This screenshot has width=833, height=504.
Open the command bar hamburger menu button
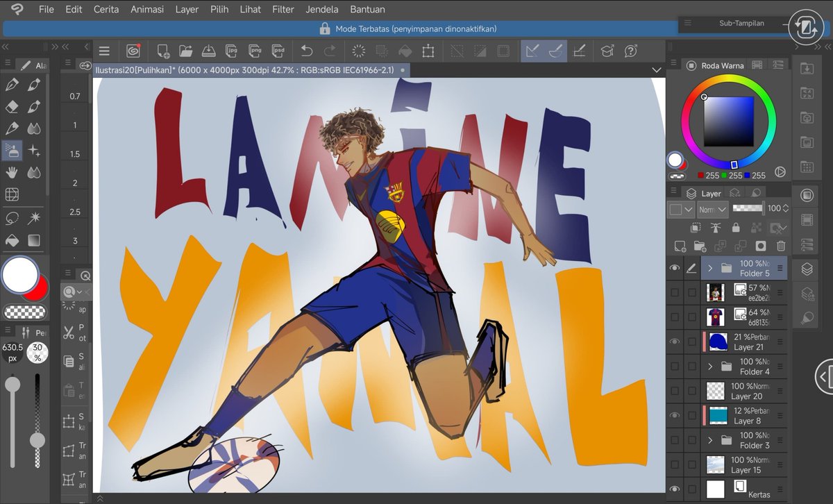pos(104,51)
